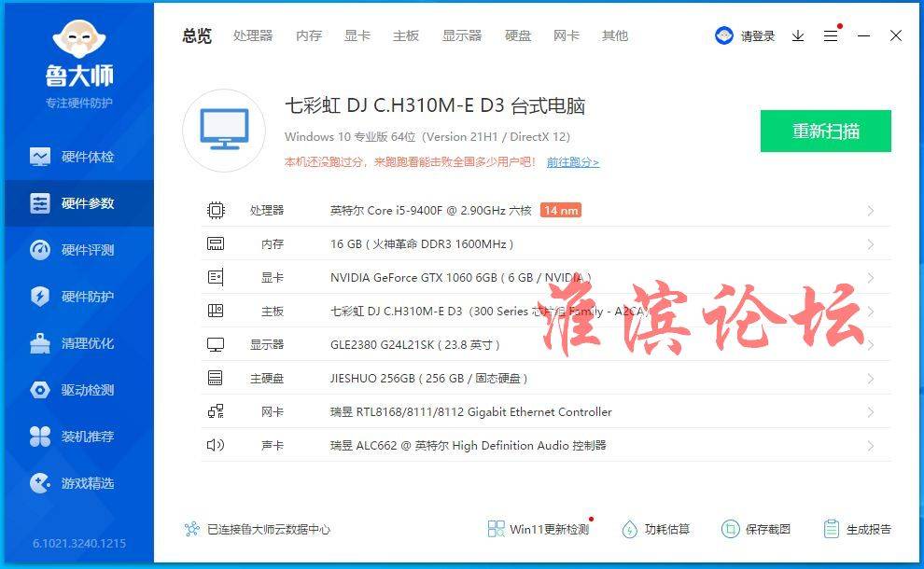This screenshot has width=924, height=569.
Task: Expand the 显卡 row chevron
Action: click(871, 278)
